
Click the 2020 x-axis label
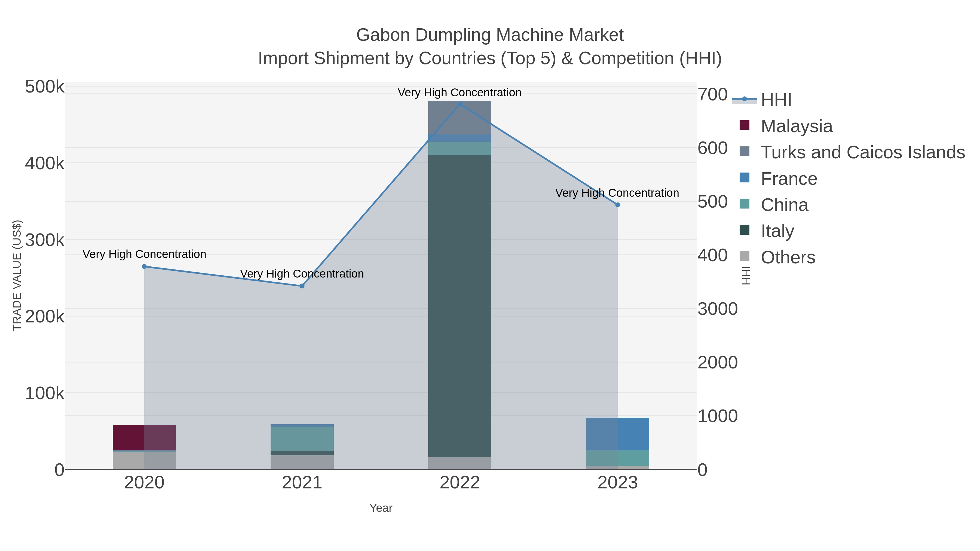144,483
